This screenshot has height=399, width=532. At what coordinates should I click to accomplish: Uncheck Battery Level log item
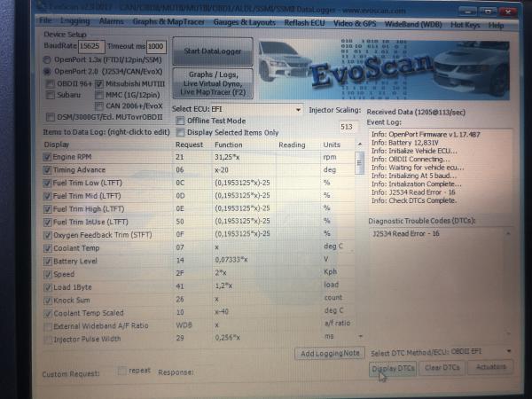48,262
